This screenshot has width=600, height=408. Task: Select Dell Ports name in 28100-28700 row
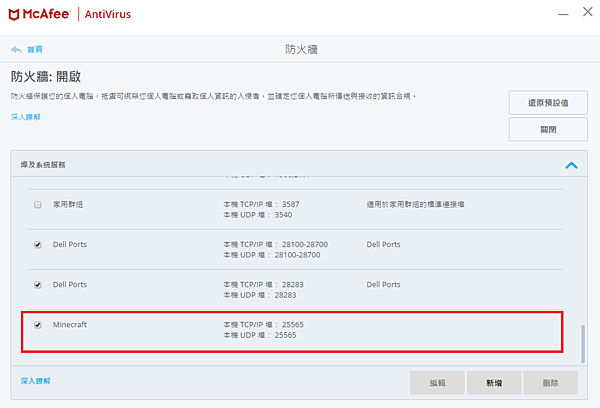pos(70,245)
